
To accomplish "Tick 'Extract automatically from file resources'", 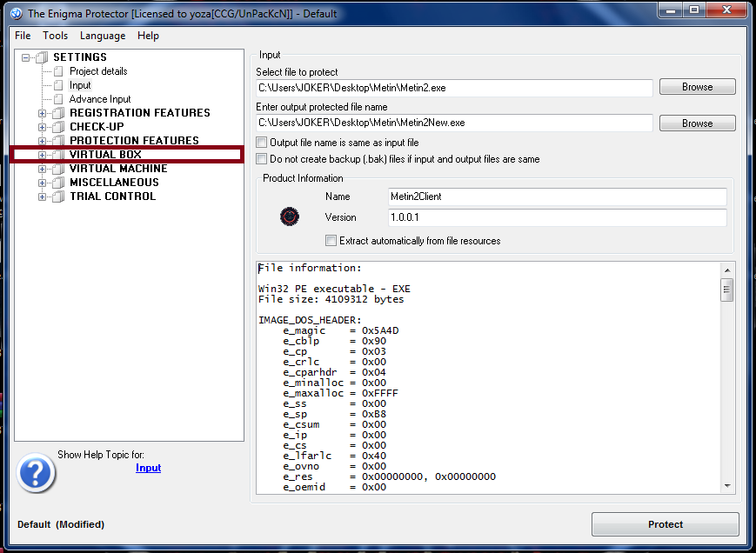I will point(331,240).
